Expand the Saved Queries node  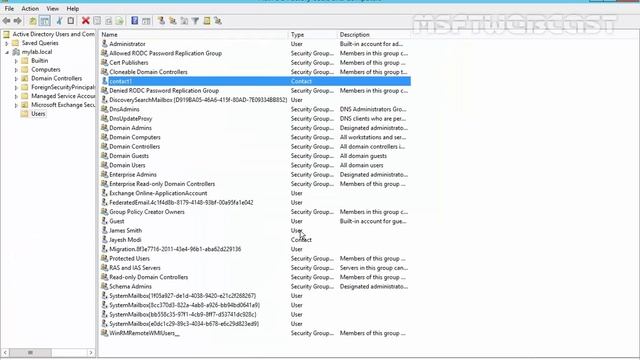tap(7, 43)
